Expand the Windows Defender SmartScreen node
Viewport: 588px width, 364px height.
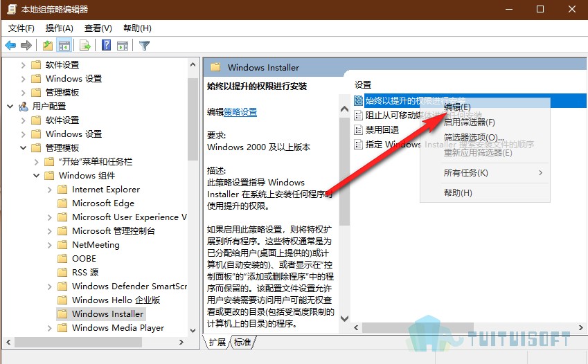[x=49, y=286]
